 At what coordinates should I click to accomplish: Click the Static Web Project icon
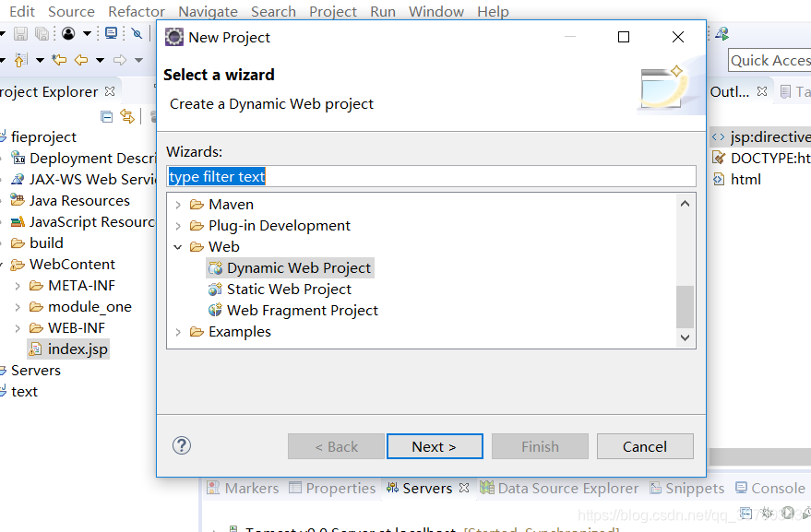click(215, 289)
